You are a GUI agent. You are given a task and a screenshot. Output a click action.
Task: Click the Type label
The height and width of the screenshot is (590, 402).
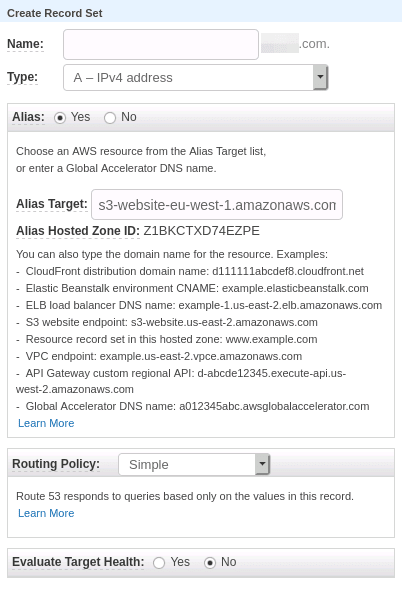click(23, 77)
